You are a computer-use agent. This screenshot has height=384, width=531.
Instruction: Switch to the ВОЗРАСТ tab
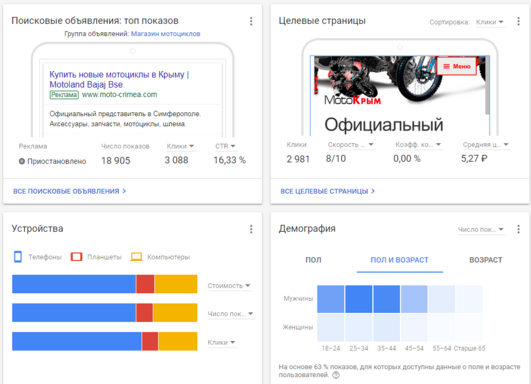click(x=486, y=260)
